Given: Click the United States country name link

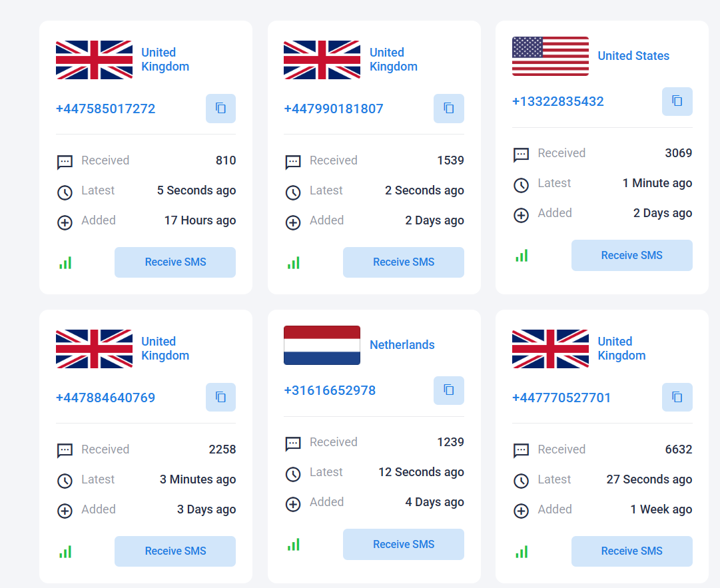Looking at the screenshot, I should click(633, 56).
